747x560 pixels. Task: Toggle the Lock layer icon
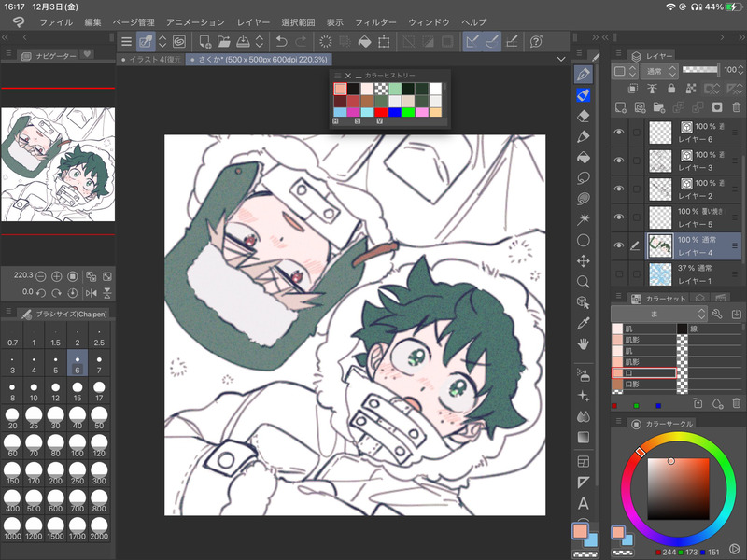(x=671, y=89)
